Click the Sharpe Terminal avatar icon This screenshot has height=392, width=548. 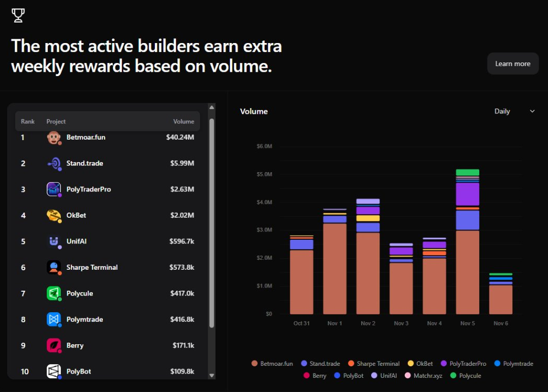click(x=54, y=267)
